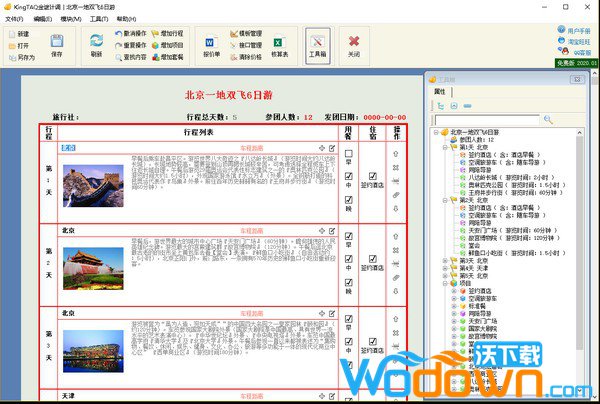
Task: Click the edit pencil icon on day 1 header
Action: click(x=332, y=148)
